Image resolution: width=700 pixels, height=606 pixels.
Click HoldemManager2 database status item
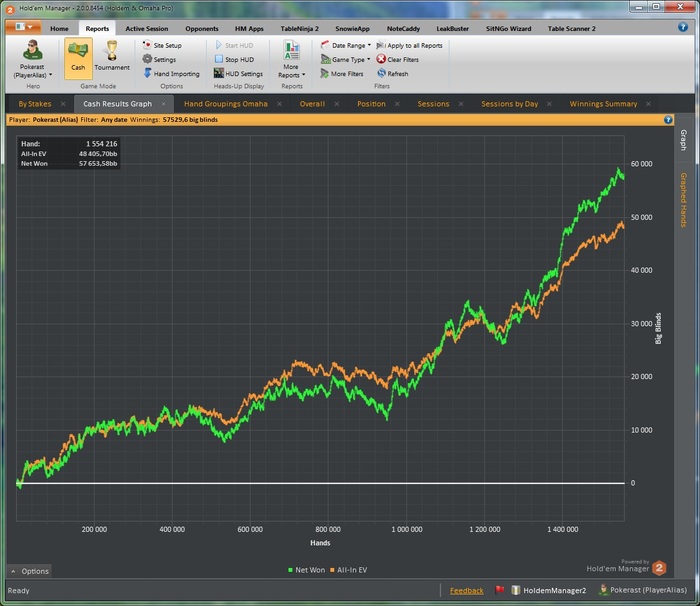click(x=549, y=590)
